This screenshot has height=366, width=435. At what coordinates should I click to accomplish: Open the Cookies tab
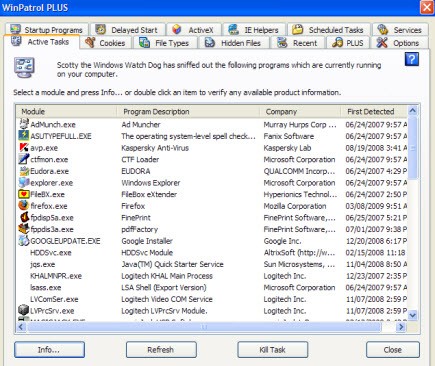pos(106,43)
